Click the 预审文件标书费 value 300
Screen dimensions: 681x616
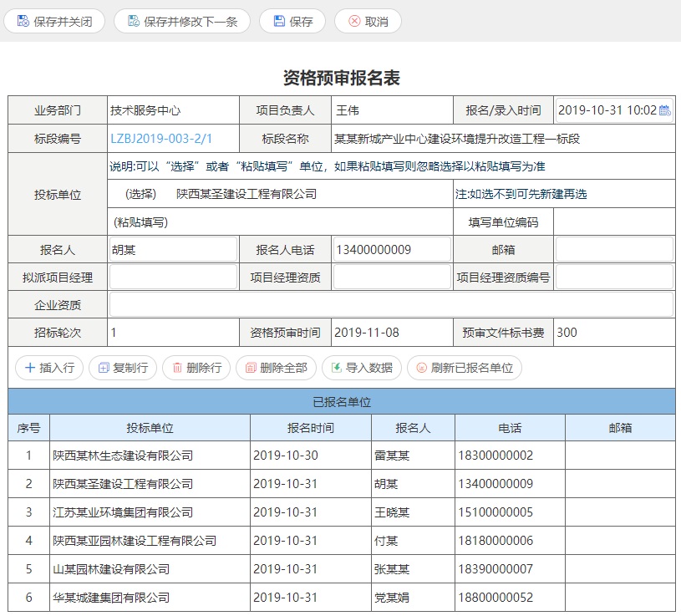tap(567, 333)
